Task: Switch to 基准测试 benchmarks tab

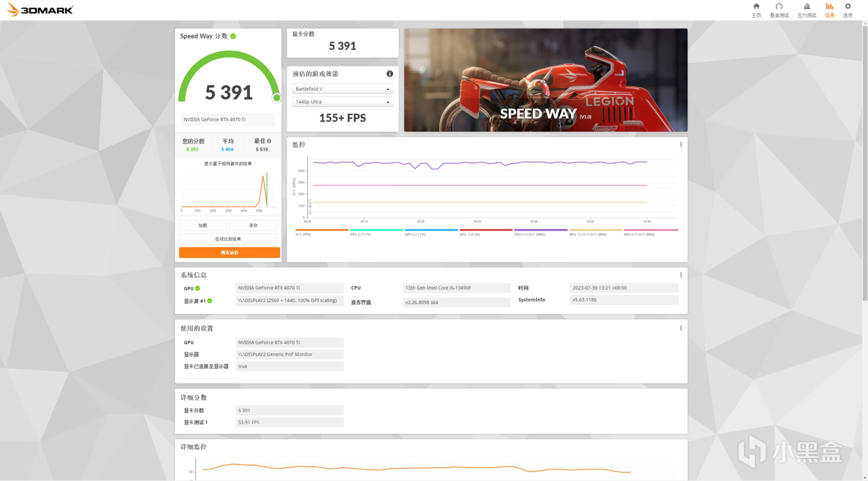Action: [779, 10]
